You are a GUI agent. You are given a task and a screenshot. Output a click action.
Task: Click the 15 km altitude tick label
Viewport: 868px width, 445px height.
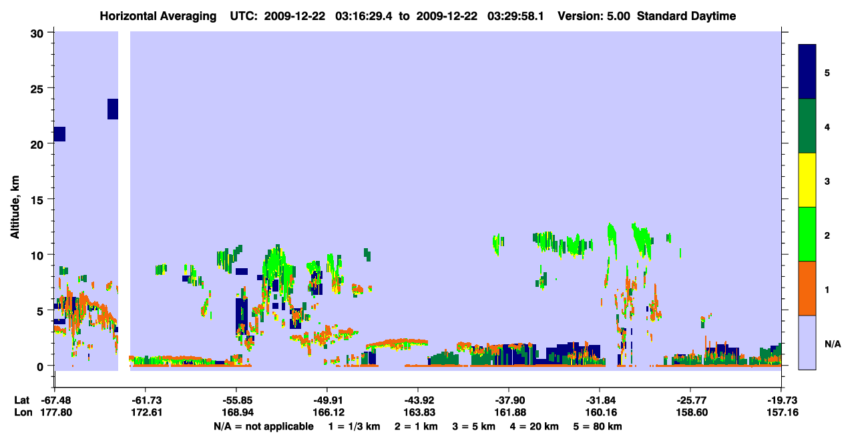[x=39, y=199]
